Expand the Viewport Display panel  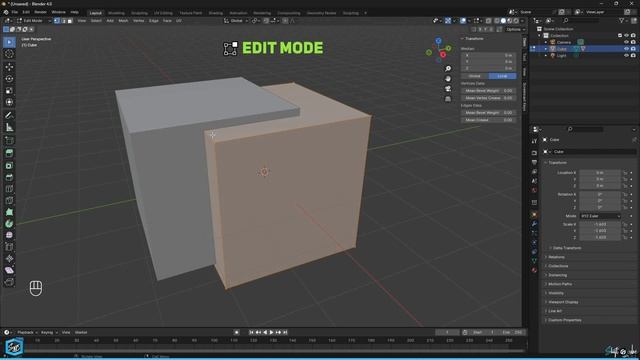562,302
